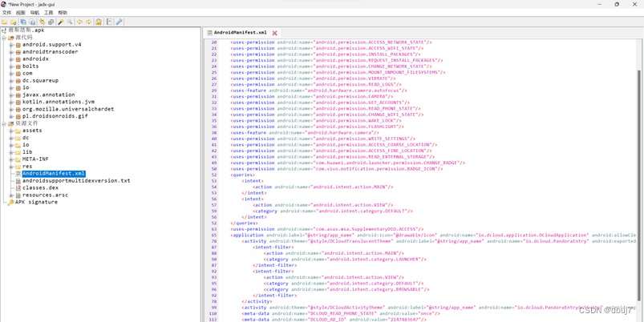Expand the androidtranscoder package

11,52
